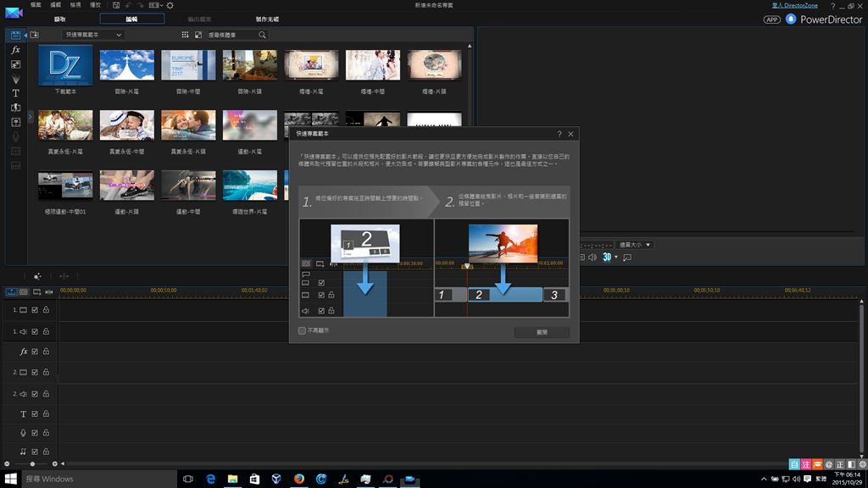Image resolution: width=868 pixels, height=488 pixels.
Task: Toggle the fx effect track checkbox
Action: pos(35,352)
